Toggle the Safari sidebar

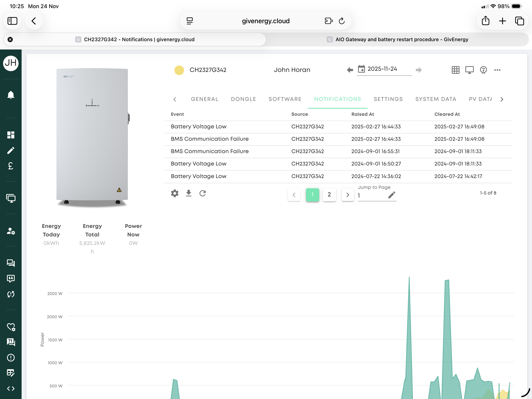(12, 21)
